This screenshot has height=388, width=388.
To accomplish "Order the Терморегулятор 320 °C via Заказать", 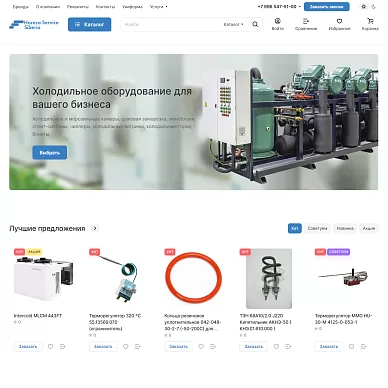I will [103, 347].
